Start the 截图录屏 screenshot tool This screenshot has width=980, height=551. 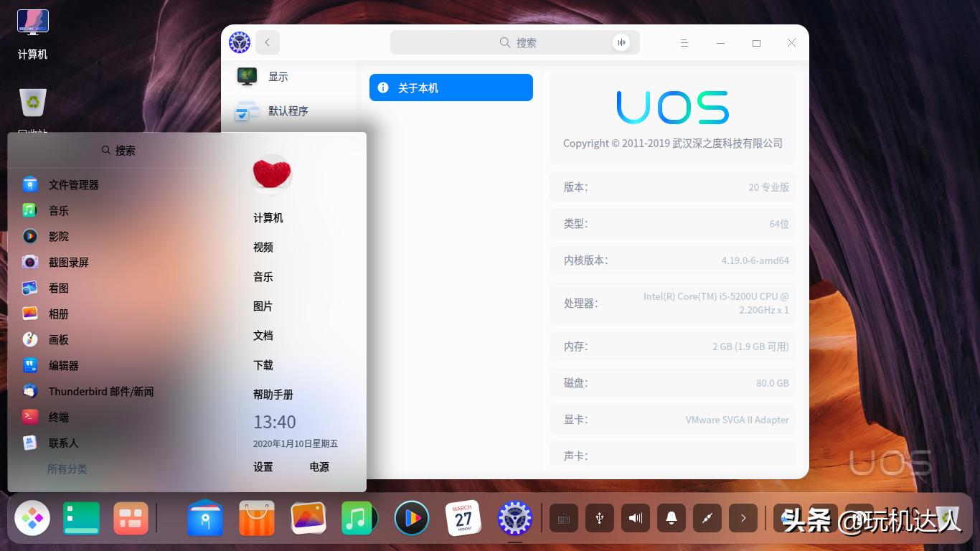(x=69, y=262)
